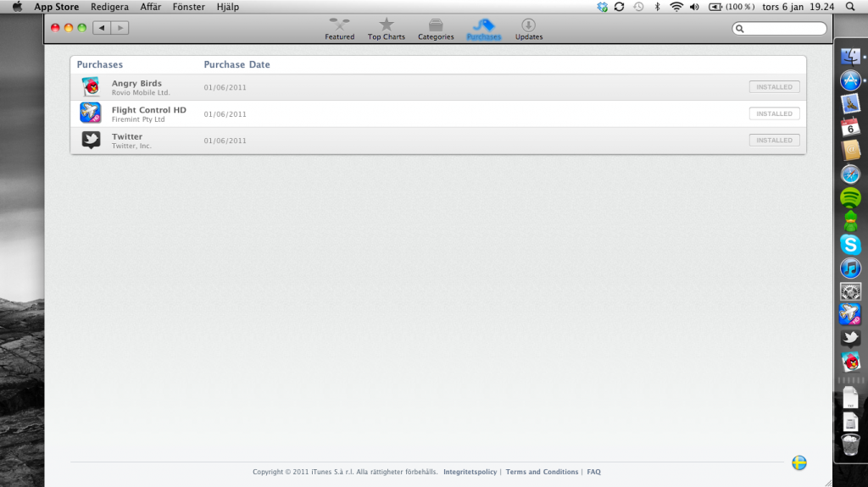Click Twitter, Inc. developer name
Screen dimensions: 868x487
coord(131,146)
